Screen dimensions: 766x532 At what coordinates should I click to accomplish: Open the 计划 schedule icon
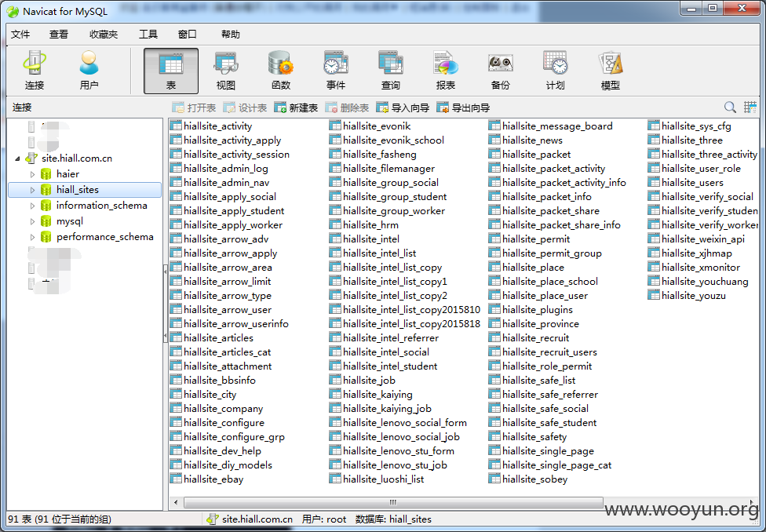[x=555, y=71]
